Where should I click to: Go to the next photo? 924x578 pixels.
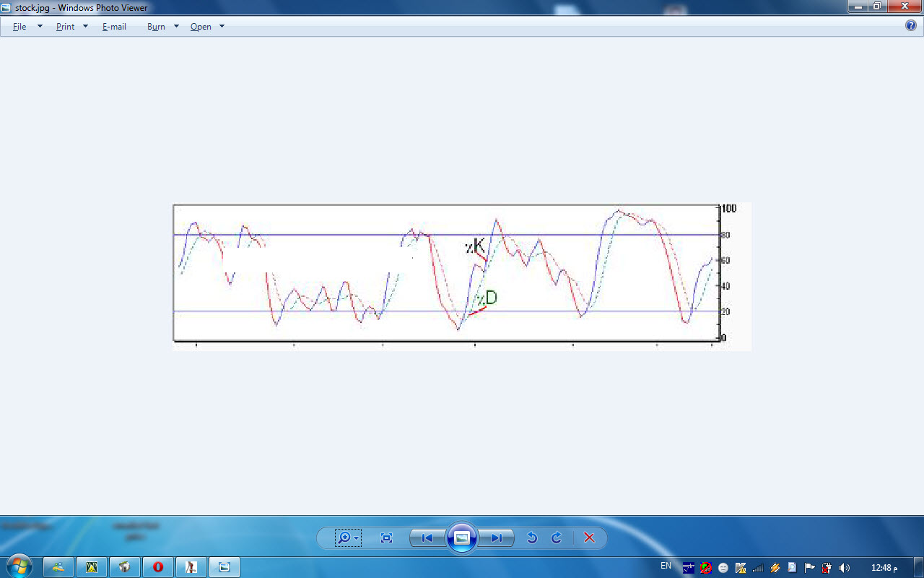pyautogui.click(x=496, y=538)
